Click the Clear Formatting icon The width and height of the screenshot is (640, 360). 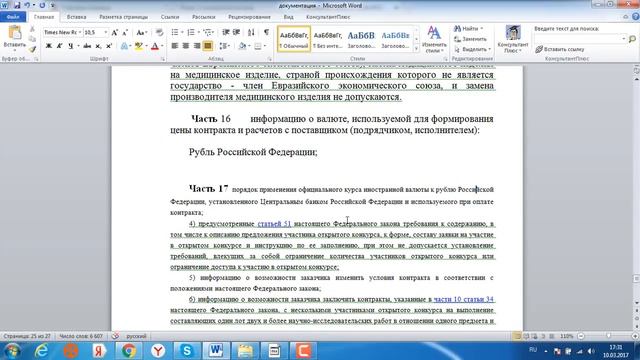[x=159, y=32]
